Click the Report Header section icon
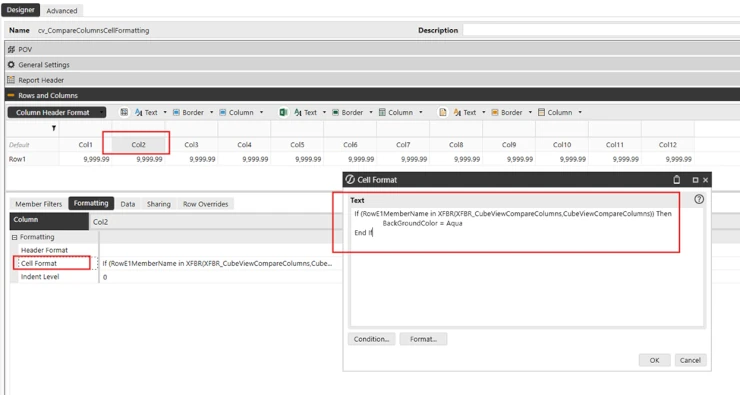The width and height of the screenshot is (740, 395). (x=11, y=80)
